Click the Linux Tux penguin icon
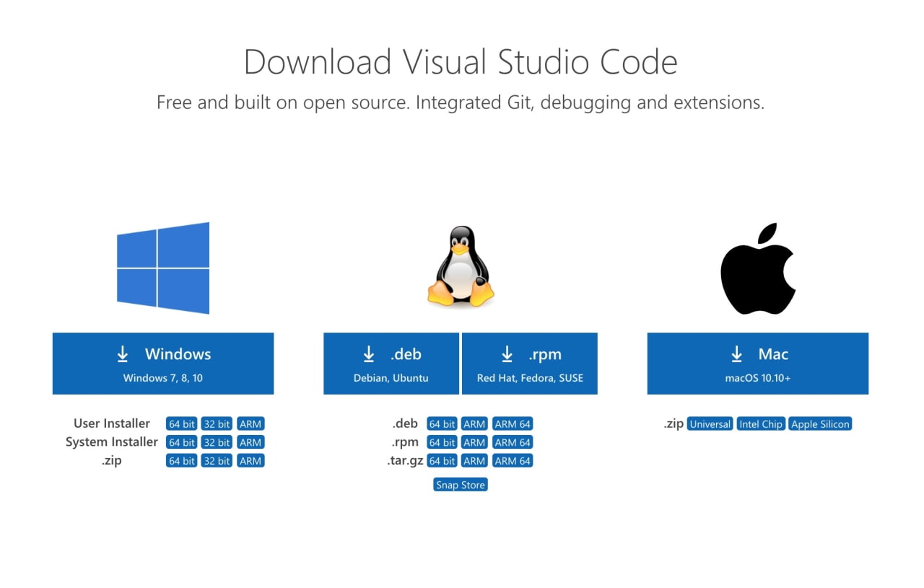 pyautogui.click(x=461, y=266)
